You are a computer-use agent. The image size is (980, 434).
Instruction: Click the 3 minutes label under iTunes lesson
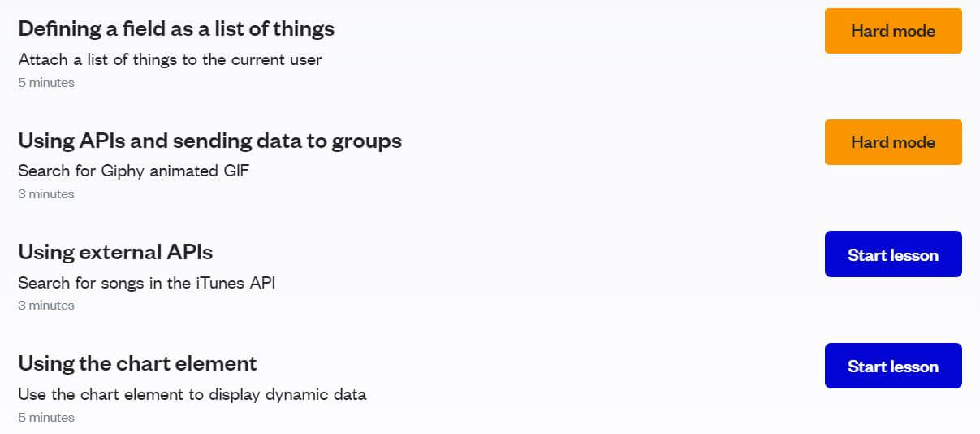[46, 305]
